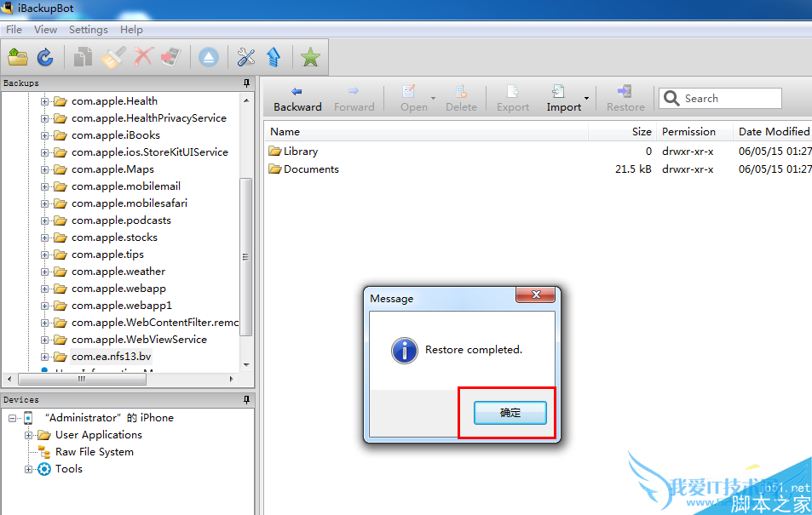Expand the com.apple.weather node
812x515 pixels.
point(44,272)
